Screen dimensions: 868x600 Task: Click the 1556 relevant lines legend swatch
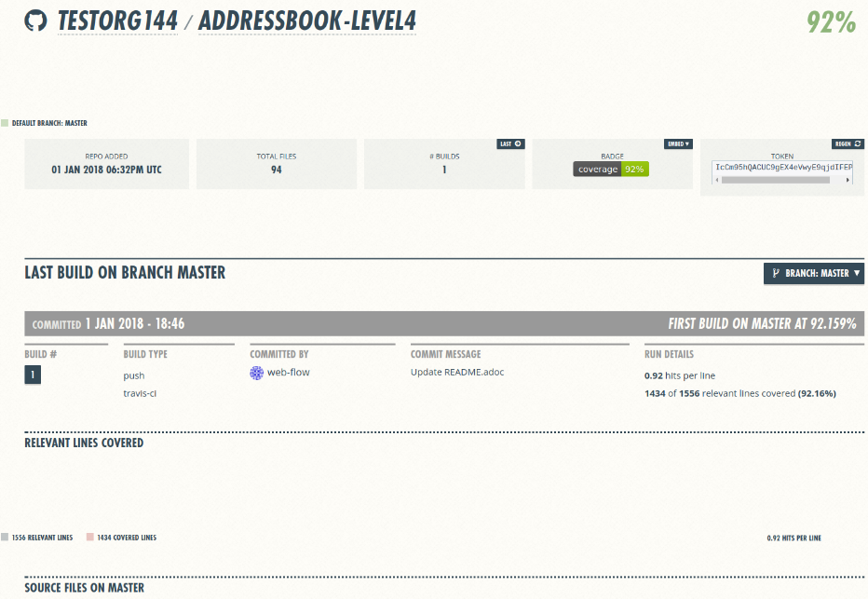[x=6, y=538]
